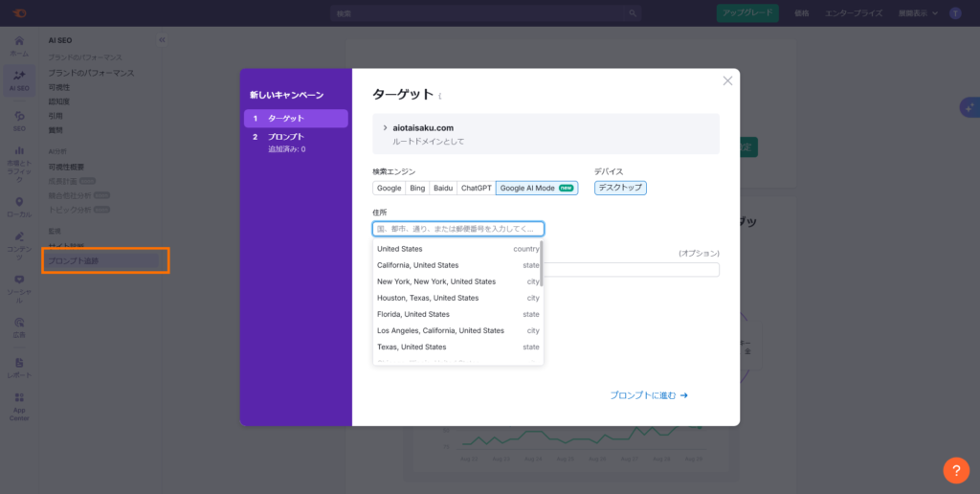Click the プロンプトに進む link
The width and height of the screenshot is (980, 494).
[649, 395]
